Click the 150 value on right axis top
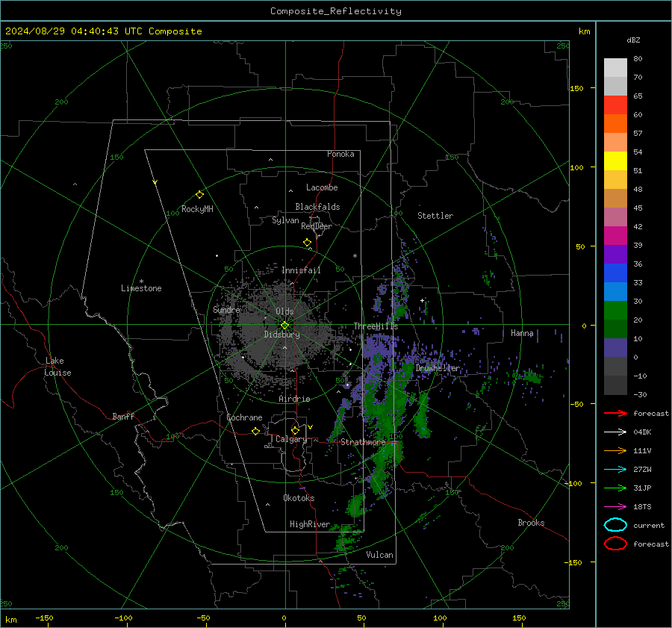Image resolution: width=672 pixels, height=628 pixels. (x=576, y=88)
